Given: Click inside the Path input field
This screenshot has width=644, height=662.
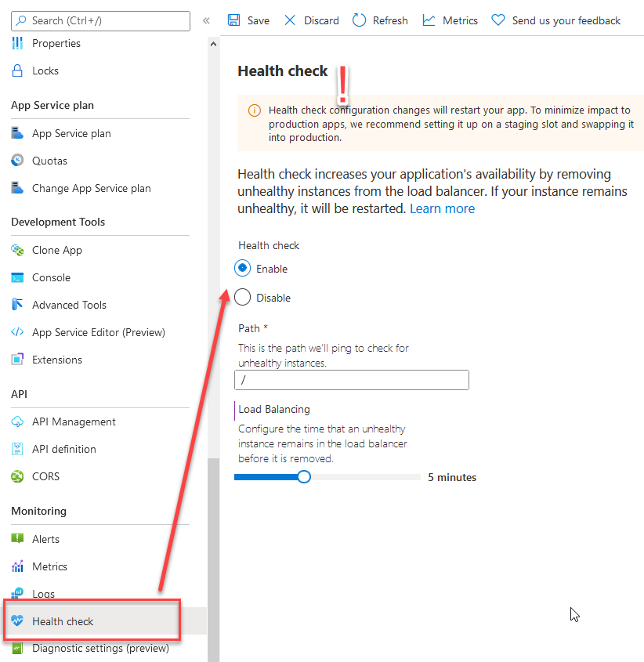Looking at the screenshot, I should tap(351, 380).
